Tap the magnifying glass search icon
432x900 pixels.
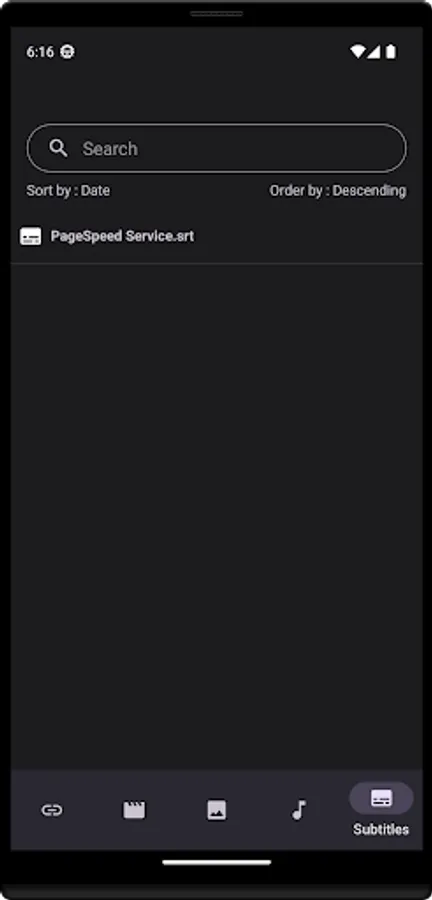(58, 148)
